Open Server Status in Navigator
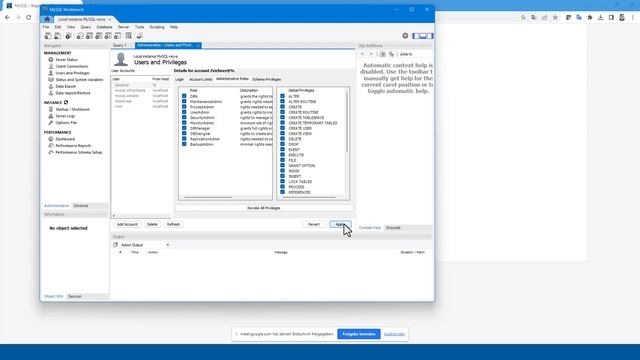 click(x=66, y=60)
